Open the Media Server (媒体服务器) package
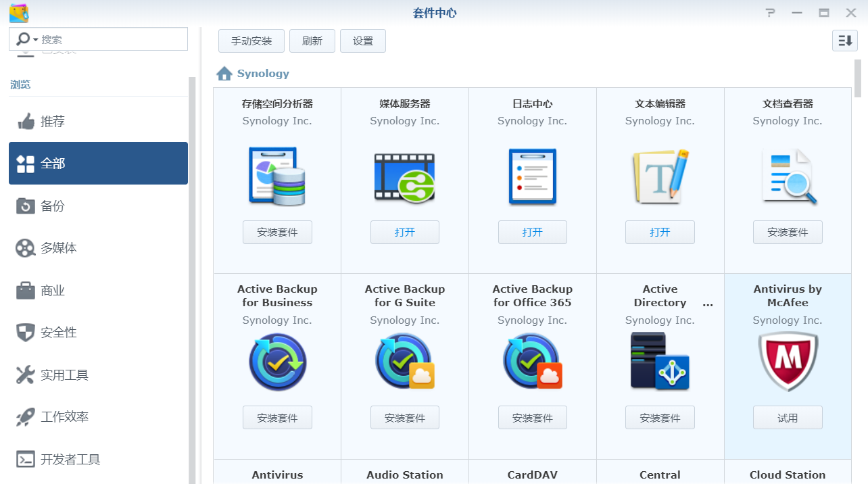The height and width of the screenshot is (484, 868). click(404, 232)
